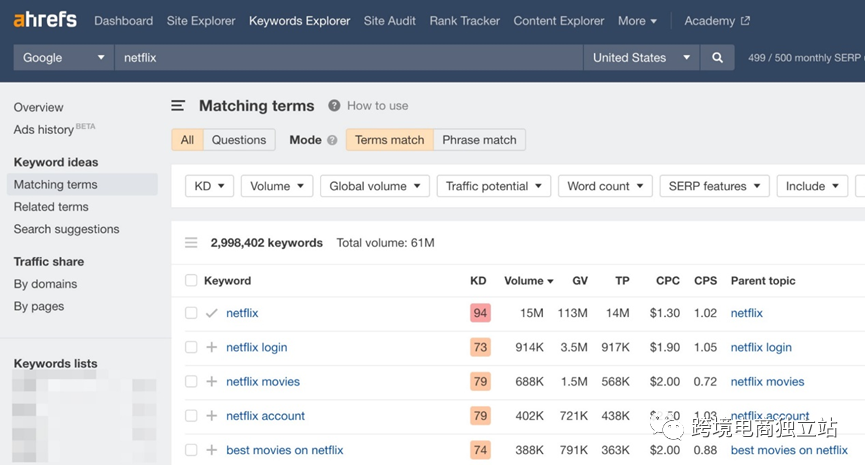865x465 pixels.
Task: Open the Word count filter dropdown
Action: [605, 186]
